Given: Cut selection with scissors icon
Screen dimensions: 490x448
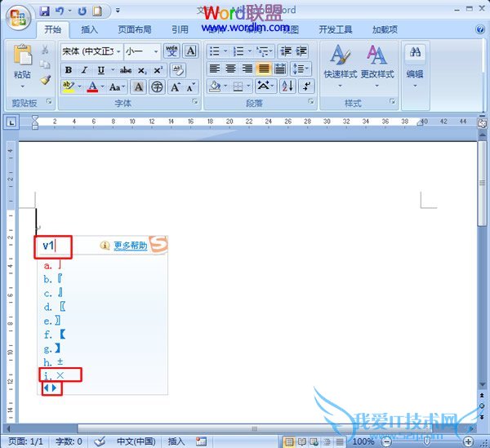Looking at the screenshot, I should pyautogui.click(x=45, y=50).
